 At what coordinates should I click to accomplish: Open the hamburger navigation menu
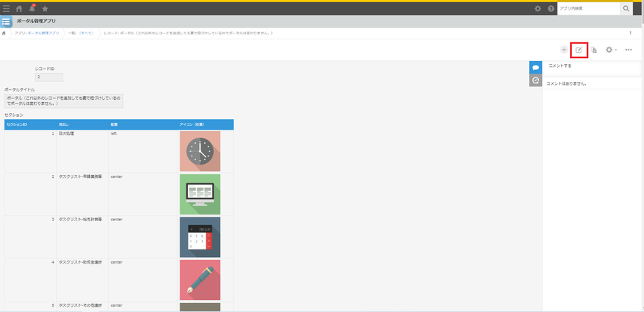pyautogui.click(x=6, y=9)
